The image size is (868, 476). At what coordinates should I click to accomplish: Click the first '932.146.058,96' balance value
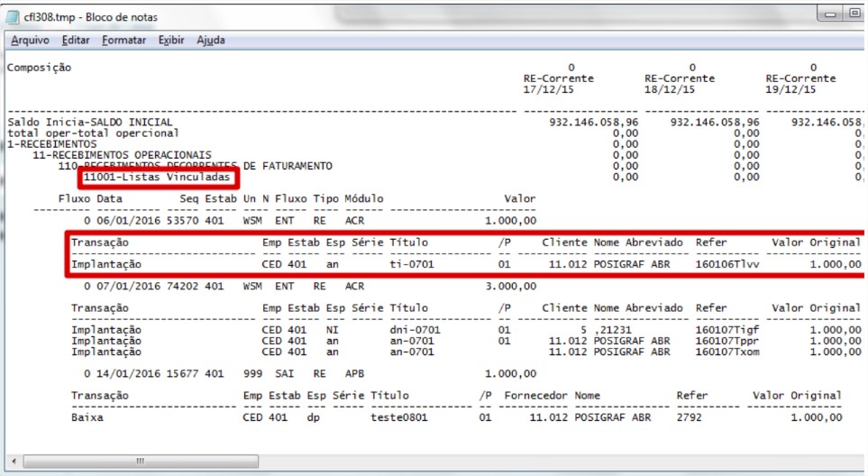(593, 122)
